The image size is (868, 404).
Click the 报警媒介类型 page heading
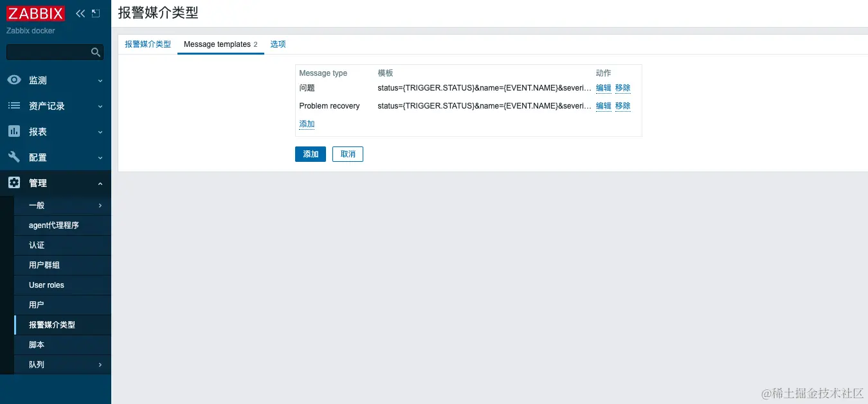158,12
